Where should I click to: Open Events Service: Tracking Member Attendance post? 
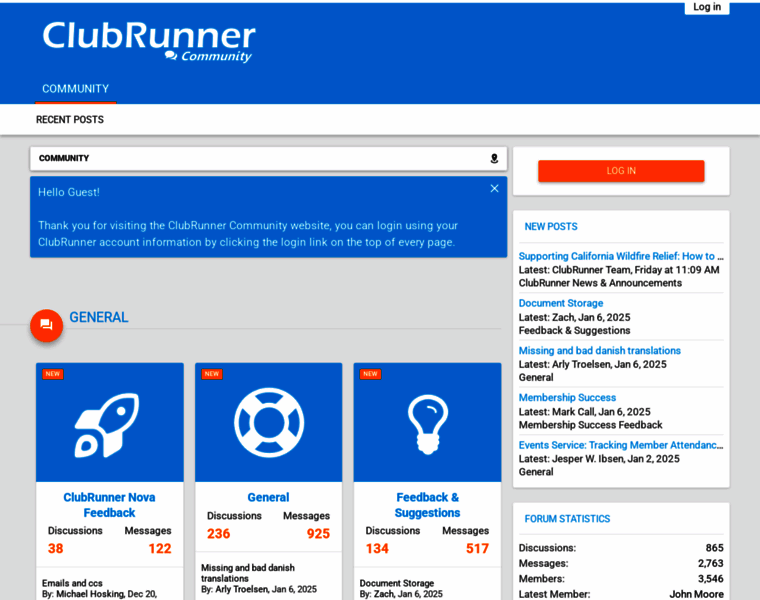[x=621, y=445]
